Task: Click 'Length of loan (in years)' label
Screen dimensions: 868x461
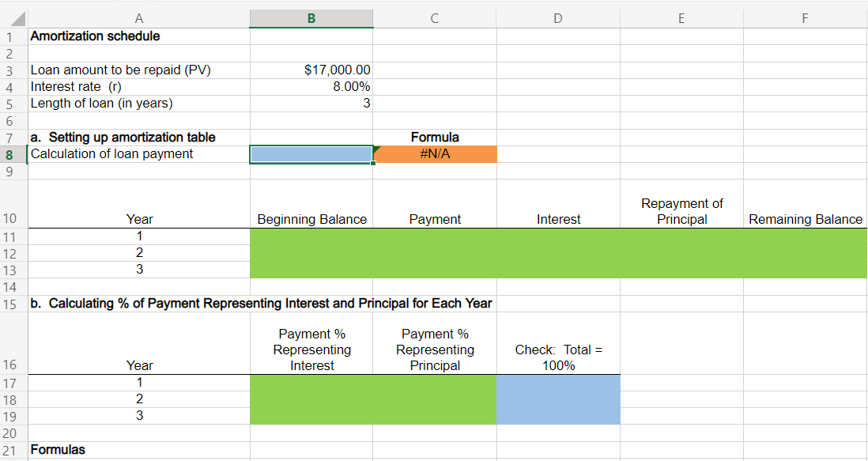Action: click(101, 104)
